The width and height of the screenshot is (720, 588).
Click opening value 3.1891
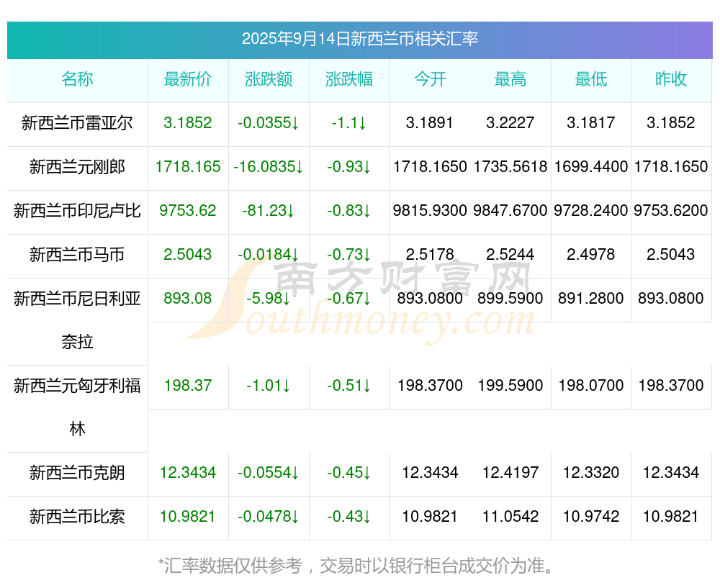pos(430,123)
